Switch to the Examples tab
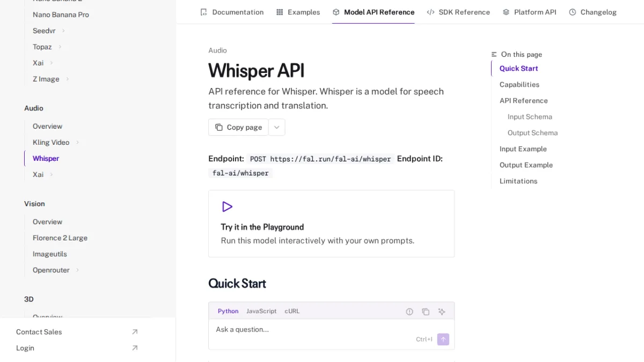This screenshot has width=644, height=362. 298,12
